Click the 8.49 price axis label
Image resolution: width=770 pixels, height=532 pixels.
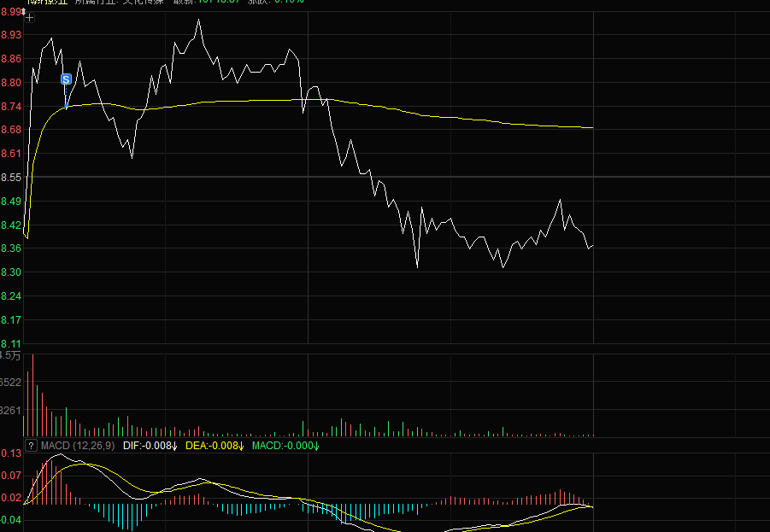[x=11, y=202]
